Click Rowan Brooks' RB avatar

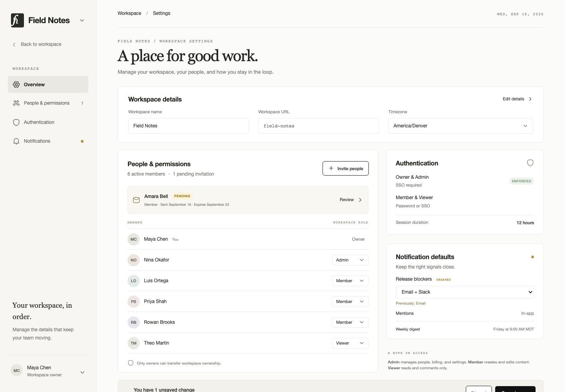pyautogui.click(x=133, y=322)
